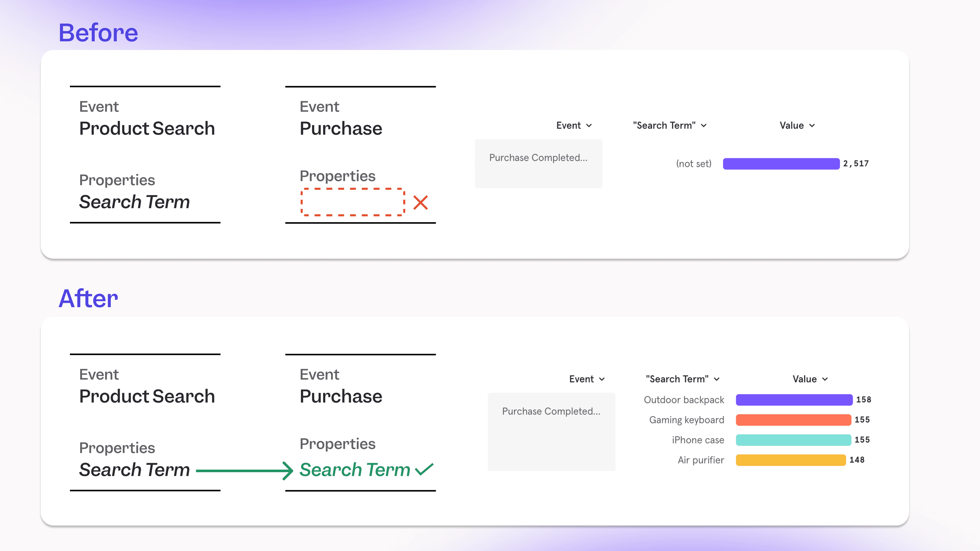Screen dimensions: 980x551
Task: Click the purple (not set) bar
Action: tap(781, 164)
